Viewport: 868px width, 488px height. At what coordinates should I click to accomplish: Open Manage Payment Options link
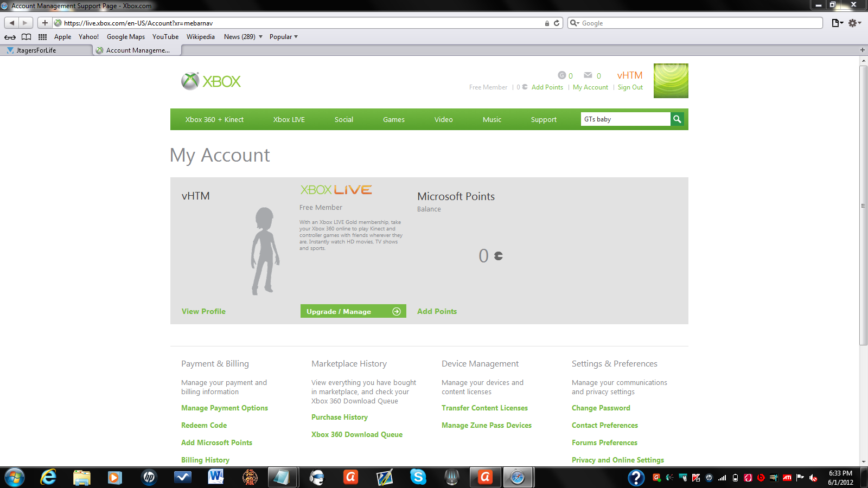coord(225,408)
